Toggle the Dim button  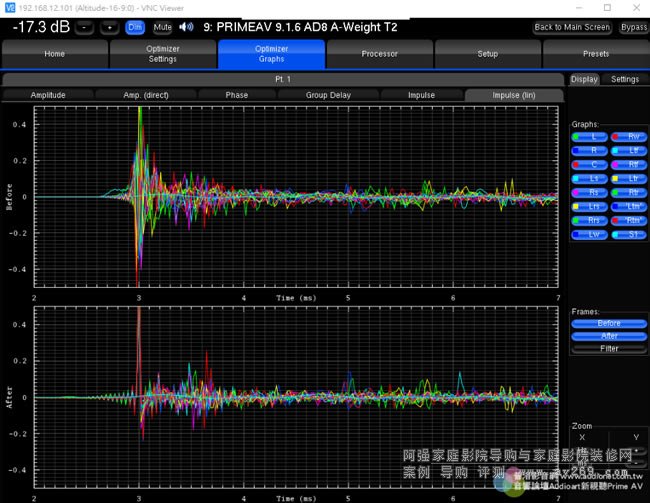[x=135, y=27]
